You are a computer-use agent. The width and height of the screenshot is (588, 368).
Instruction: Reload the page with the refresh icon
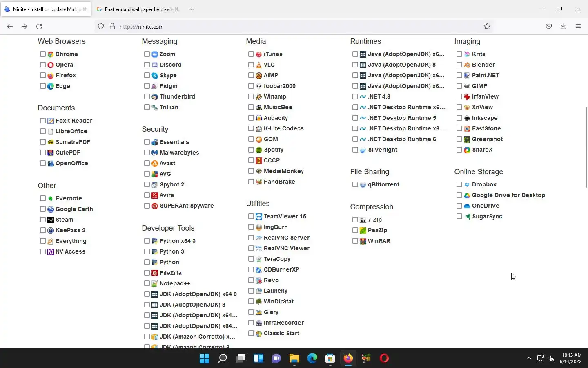tap(39, 27)
